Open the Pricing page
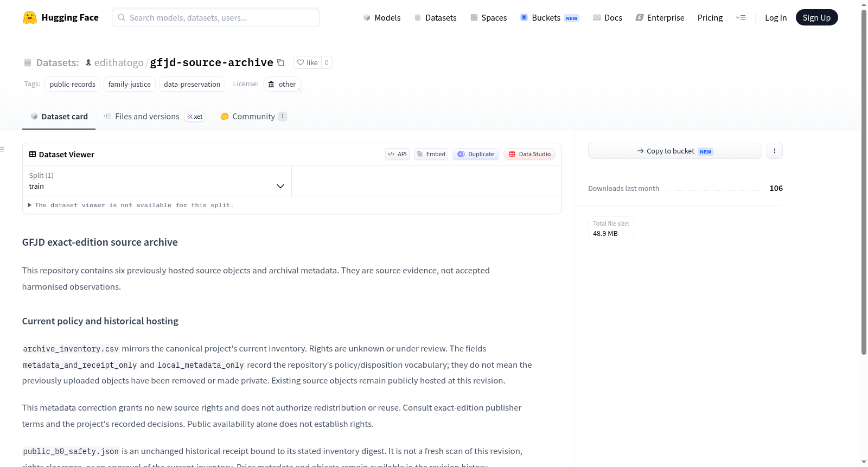This screenshot has height=467, width=868. pos(710,17)
